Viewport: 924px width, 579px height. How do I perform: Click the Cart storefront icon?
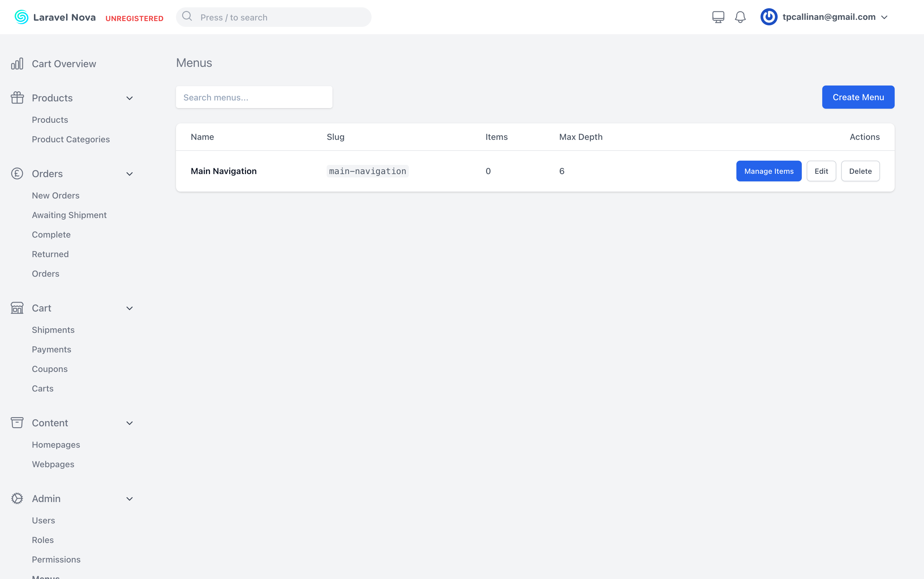click(x=17, y=308)
